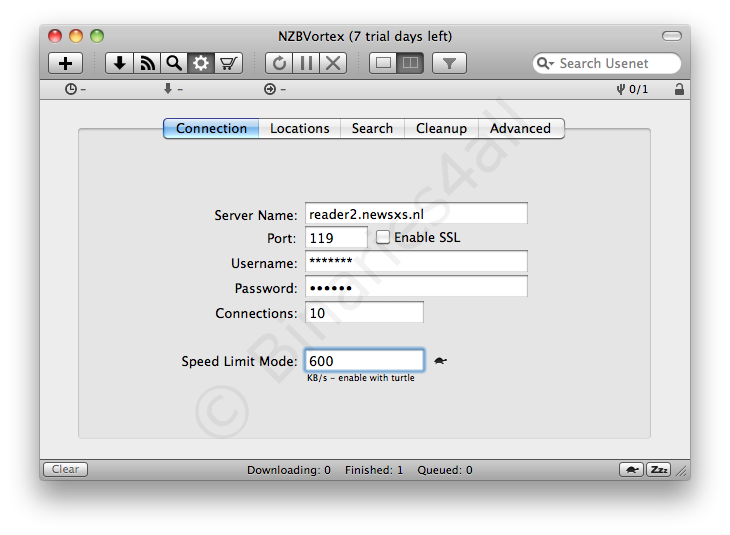Click the Username field
The height and width of the screenshot is (535, 730).
point(416,261)
